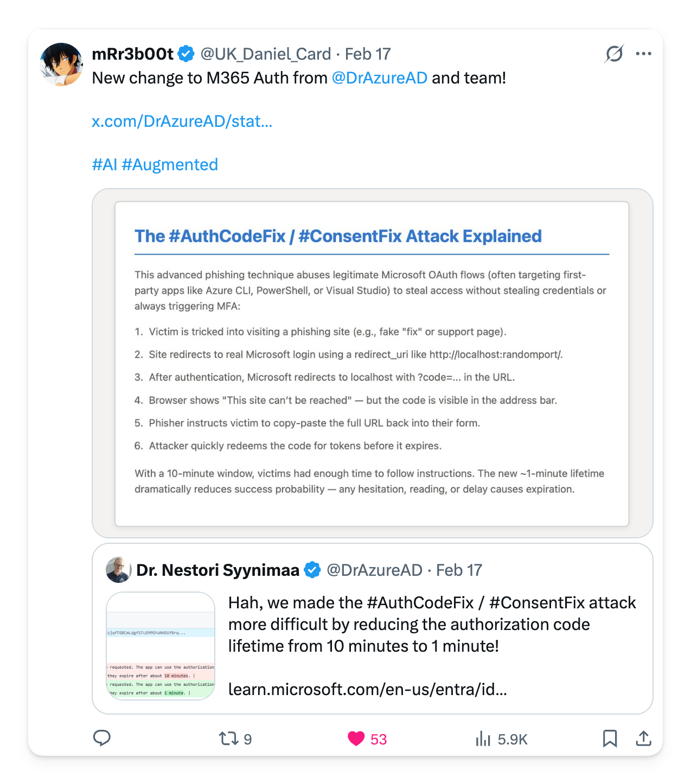Click the @UK_Daniel_Card handle

266,54
